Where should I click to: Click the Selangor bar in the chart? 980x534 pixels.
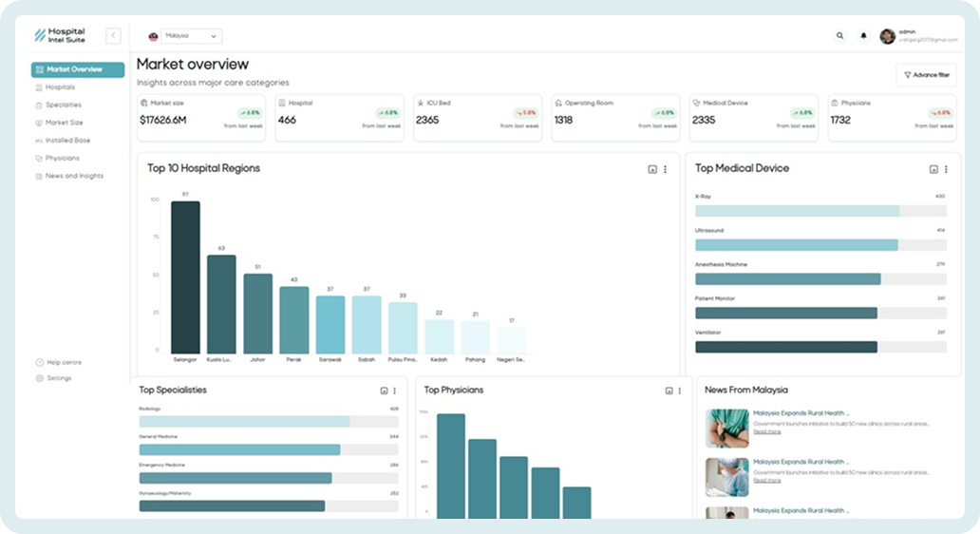click(185, 277)
